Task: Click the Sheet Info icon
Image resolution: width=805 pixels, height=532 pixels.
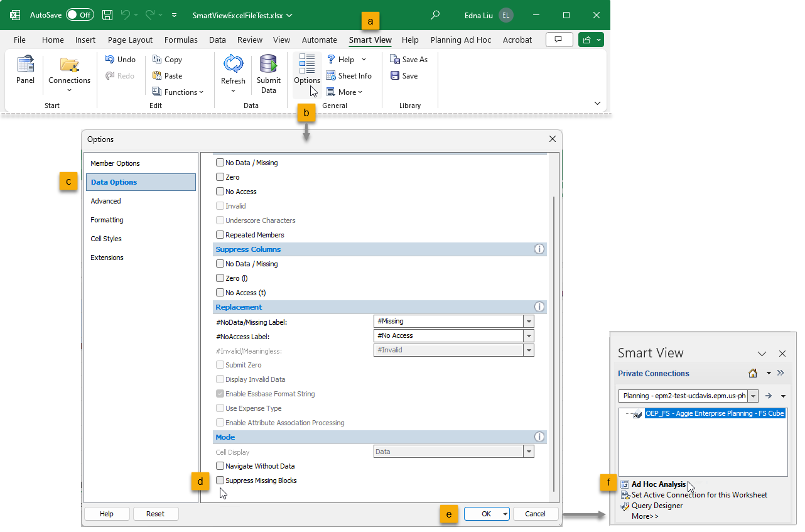Action: [331, 75]
